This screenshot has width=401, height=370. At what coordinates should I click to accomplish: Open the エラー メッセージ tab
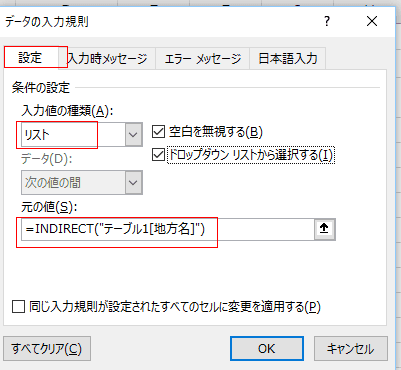coord(202,59)
